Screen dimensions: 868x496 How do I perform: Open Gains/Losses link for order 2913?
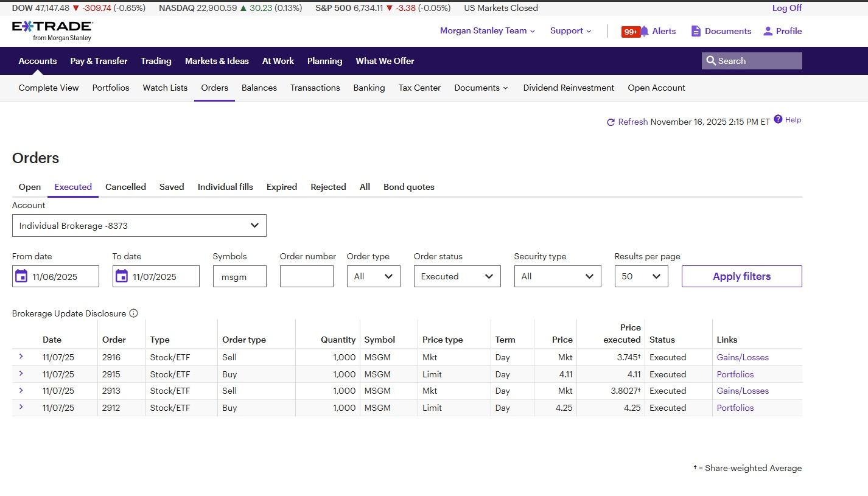coord(743,391)
